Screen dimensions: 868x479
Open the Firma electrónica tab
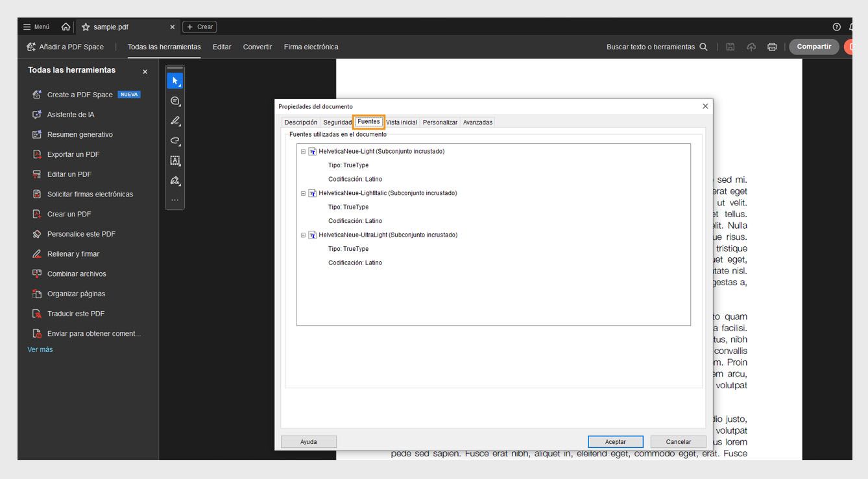(311, 47)
